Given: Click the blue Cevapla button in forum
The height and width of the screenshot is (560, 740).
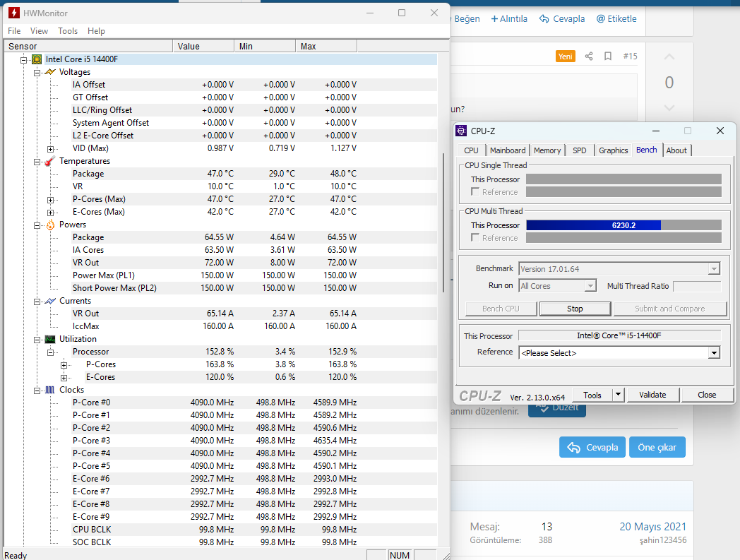Looking at the screenshot, I should 592,447.
